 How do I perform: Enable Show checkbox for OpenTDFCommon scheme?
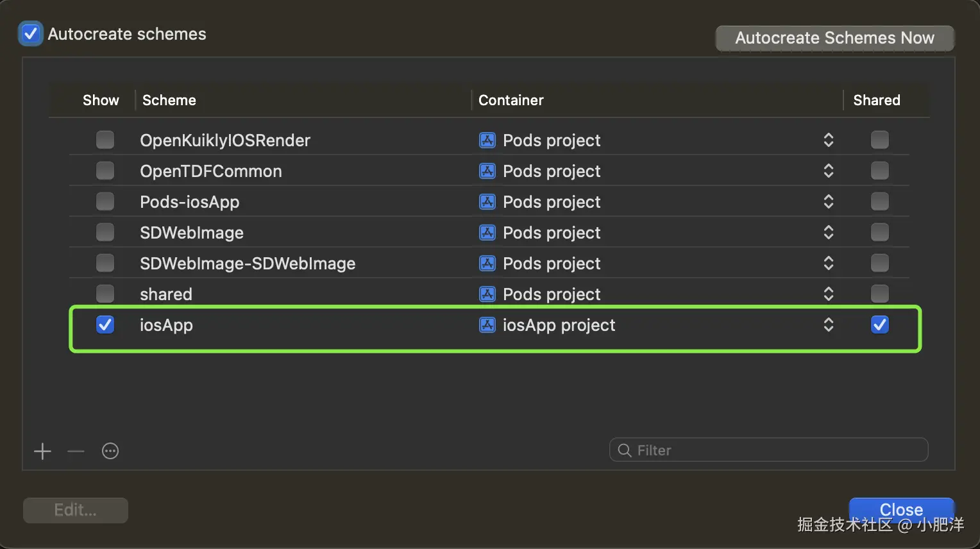[105, 171]
